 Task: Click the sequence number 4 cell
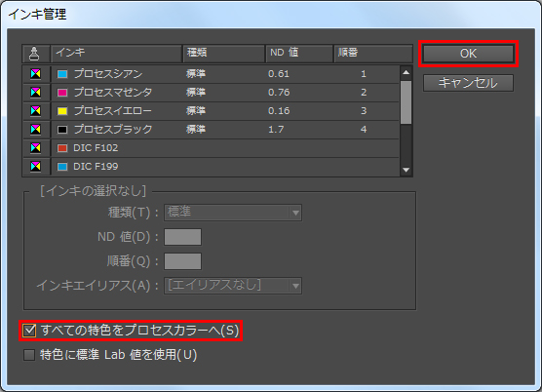coord(364,130)
